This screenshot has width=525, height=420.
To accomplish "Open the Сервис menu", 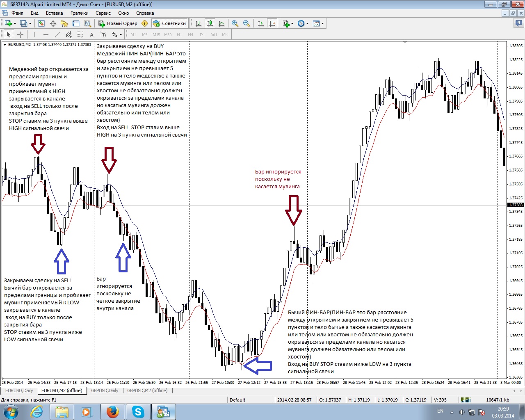I will point(103,13).
